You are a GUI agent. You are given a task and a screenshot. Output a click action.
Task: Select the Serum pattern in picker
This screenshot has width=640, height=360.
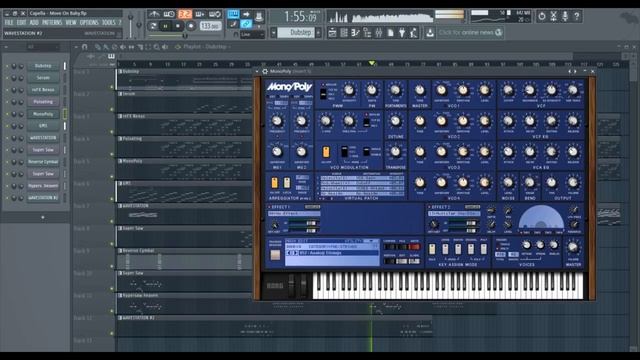[x=43, y=78]
